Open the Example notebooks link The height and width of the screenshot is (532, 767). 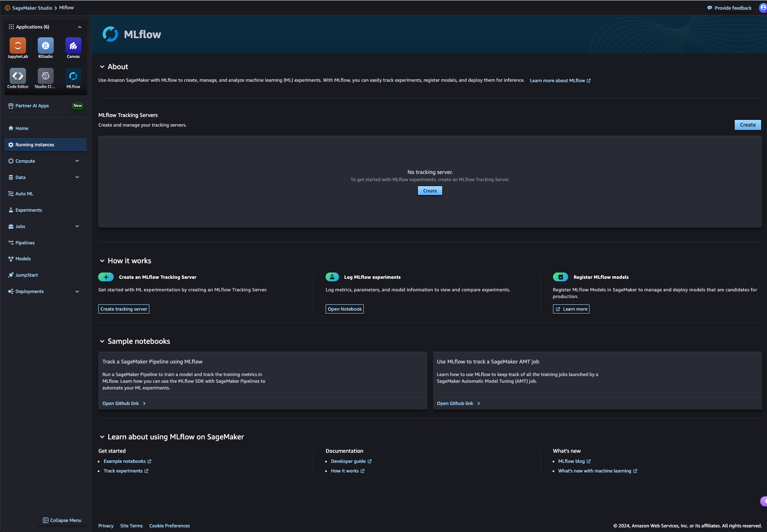128,461
